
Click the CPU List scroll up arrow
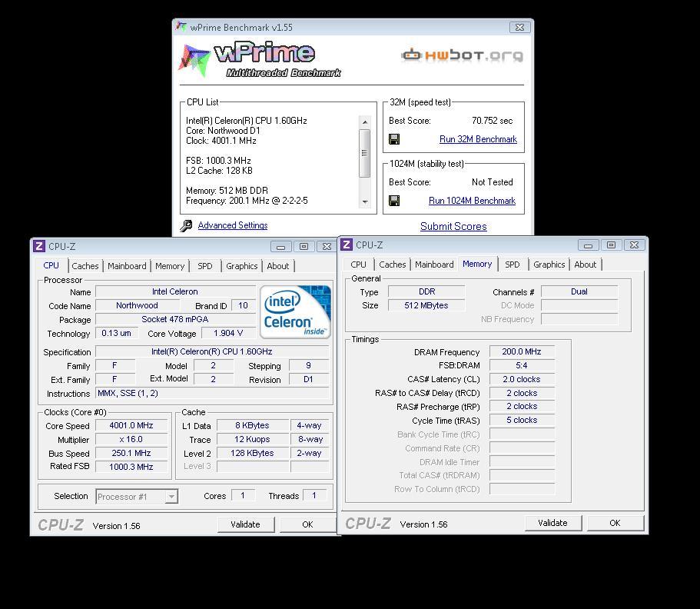pyautogui.click(x=365, y=121)
